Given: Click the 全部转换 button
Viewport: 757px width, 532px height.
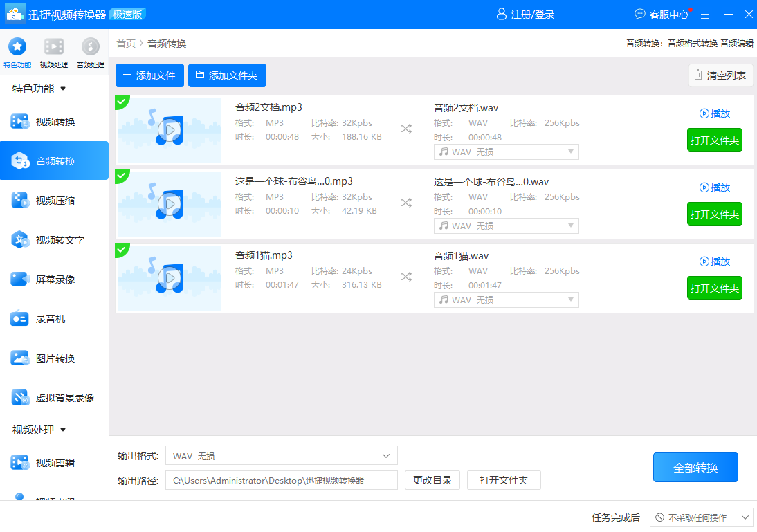Looking at the screenshot, I should (x=695, y=468).
